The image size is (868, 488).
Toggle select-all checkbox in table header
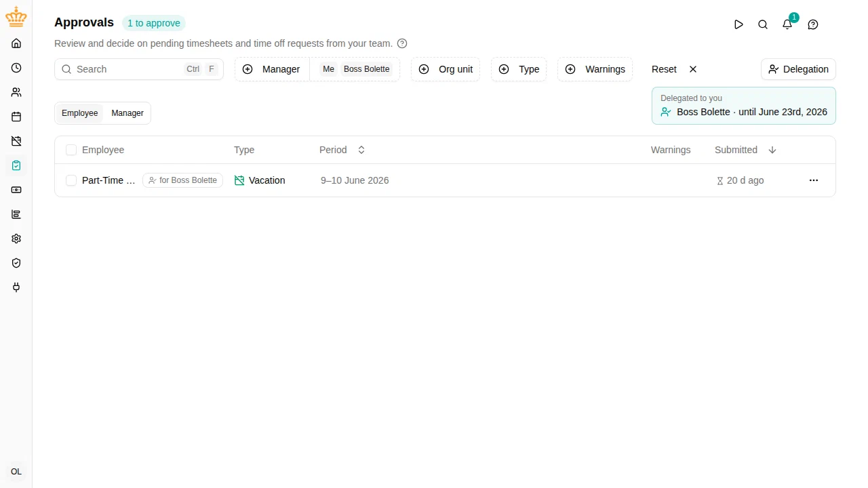coord(71,150)
